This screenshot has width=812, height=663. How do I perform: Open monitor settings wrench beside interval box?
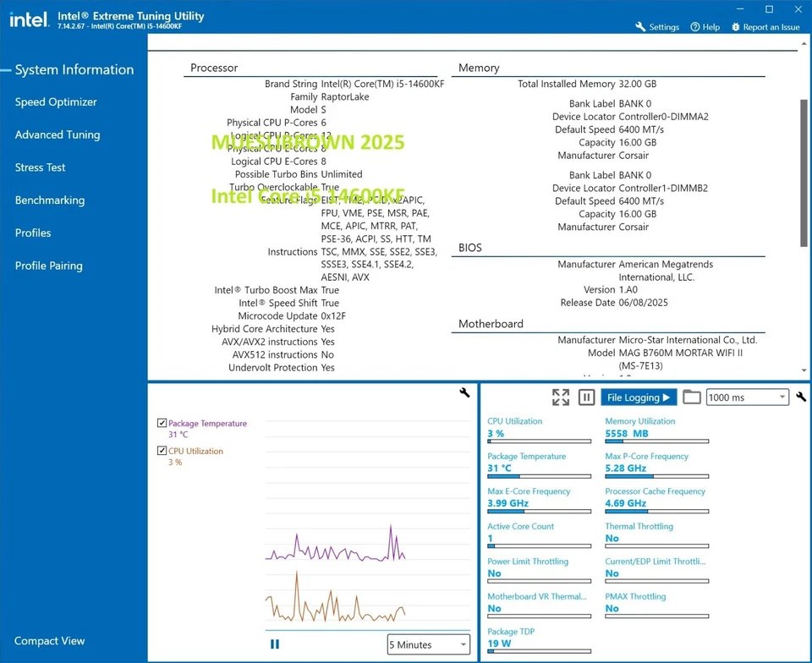pyautogui.click(x=801, y=397)
